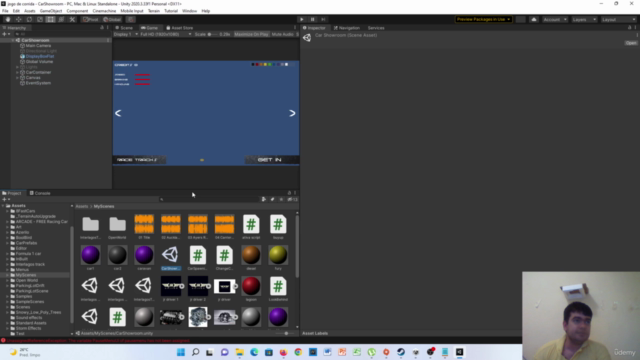Select the car1 purple material
The image size is (640, 360).
click(x=90, y=258)
